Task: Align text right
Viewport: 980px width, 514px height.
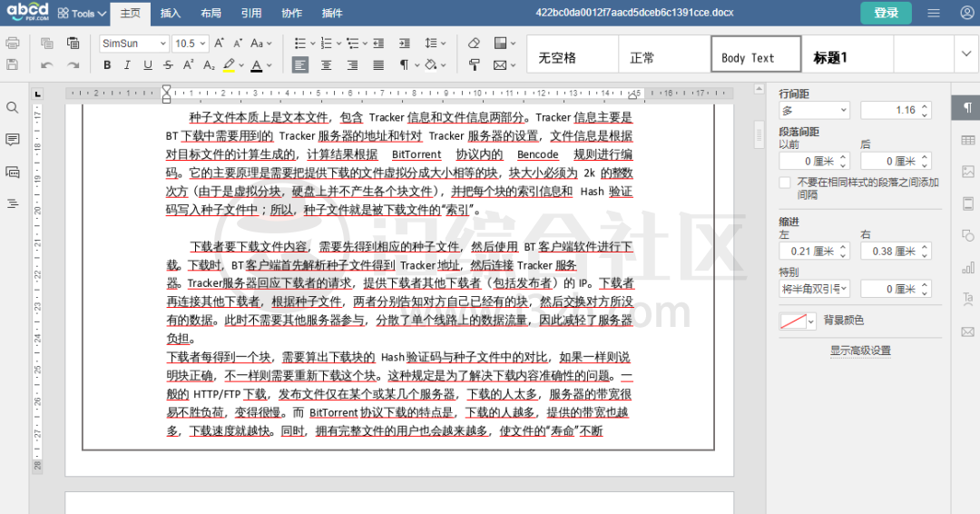Action: click(x=352, y=65)
